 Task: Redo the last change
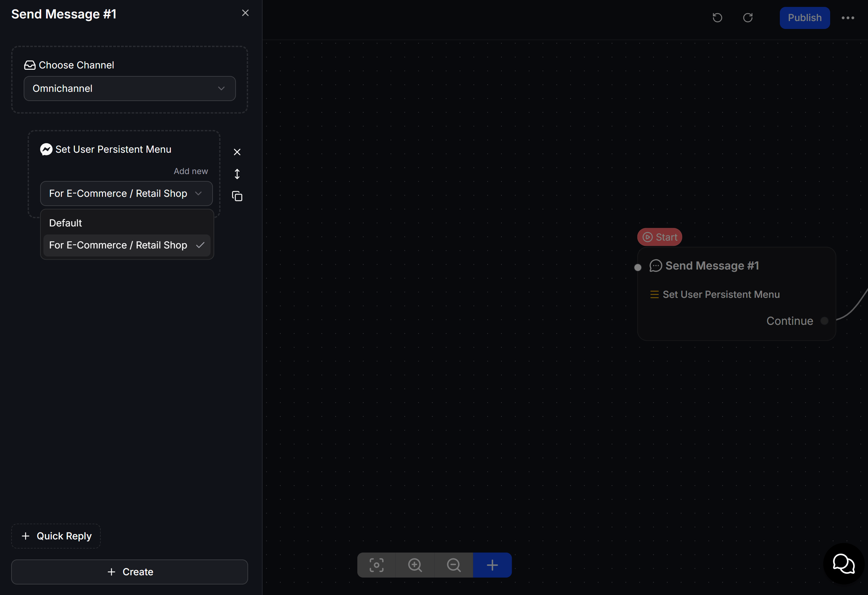point(748,17)
